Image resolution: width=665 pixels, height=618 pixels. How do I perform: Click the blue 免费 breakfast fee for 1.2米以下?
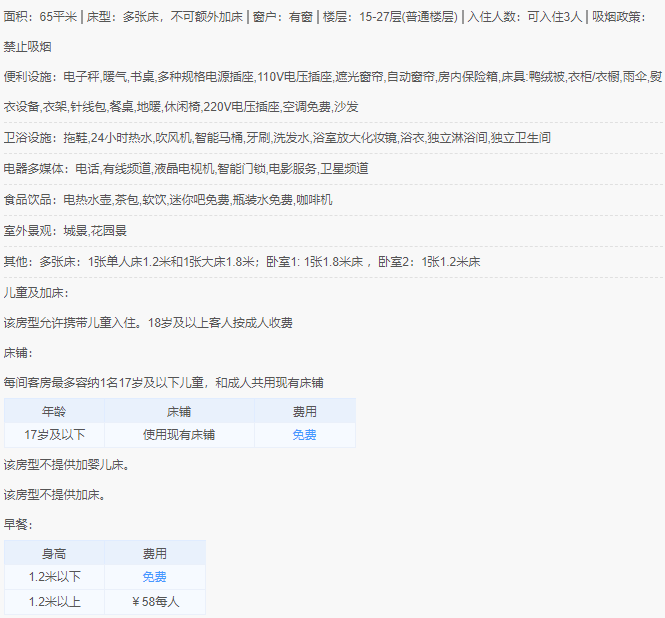coord(154,577)
